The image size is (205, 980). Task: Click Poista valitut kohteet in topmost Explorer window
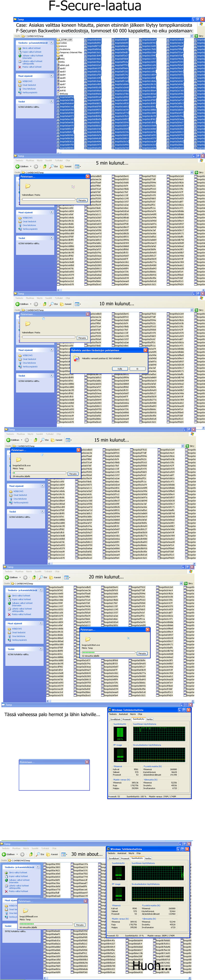[30, 67]
